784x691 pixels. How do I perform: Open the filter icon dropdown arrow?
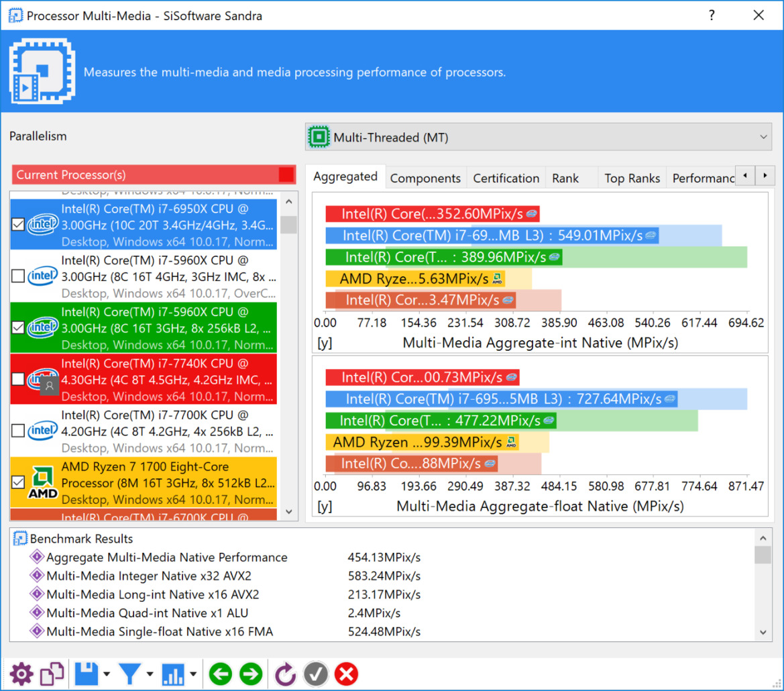pyautogui.click(x=150, y=674)
